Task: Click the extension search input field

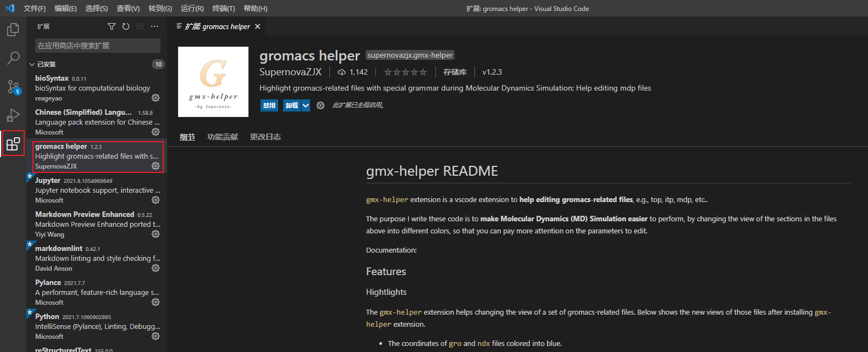Action: pyautogui.click(x=98, y=46)
